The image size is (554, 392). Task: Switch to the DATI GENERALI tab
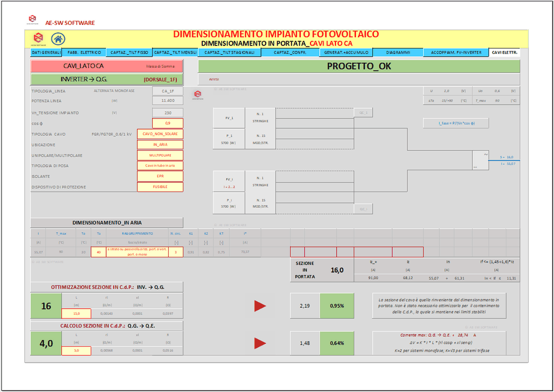(x=46, y=53)
